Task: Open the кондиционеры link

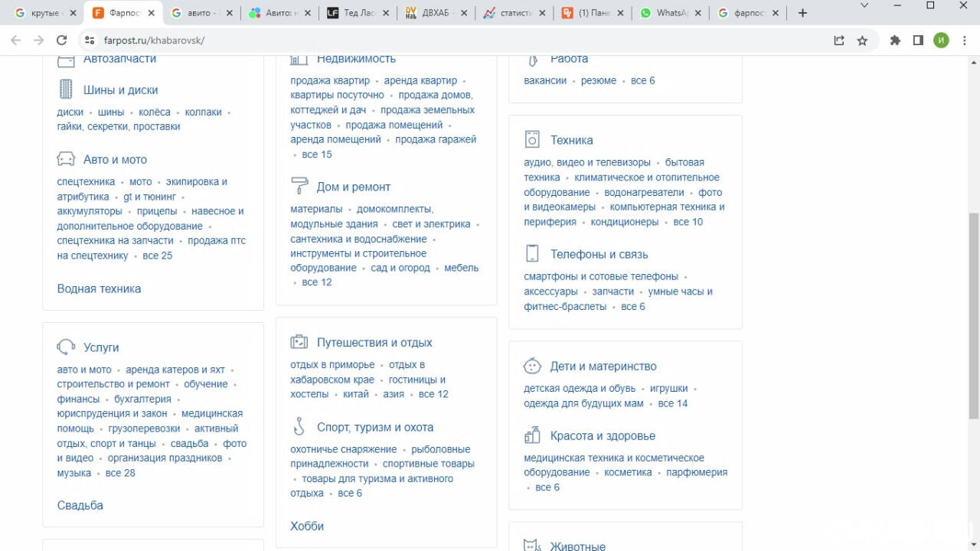Action: coord(625,222)
